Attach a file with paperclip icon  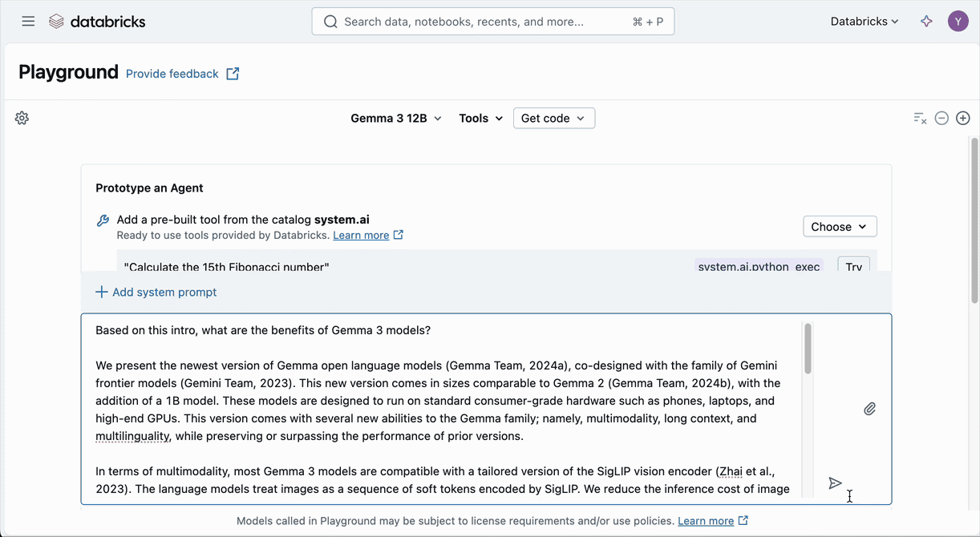(x=869, y=409)
